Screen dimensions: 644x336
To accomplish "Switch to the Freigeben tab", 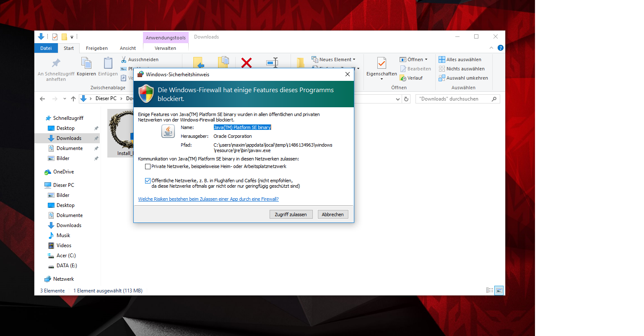I will coord(97,48).
